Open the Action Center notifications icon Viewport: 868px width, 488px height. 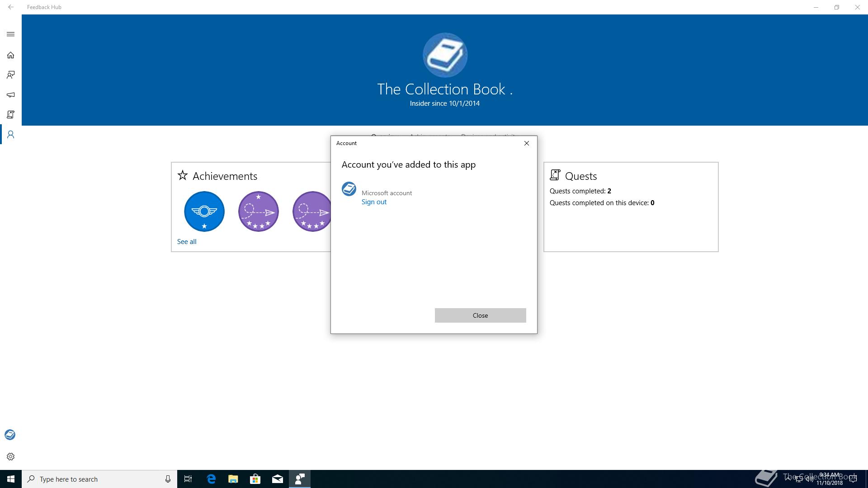(x=853, y=479)
